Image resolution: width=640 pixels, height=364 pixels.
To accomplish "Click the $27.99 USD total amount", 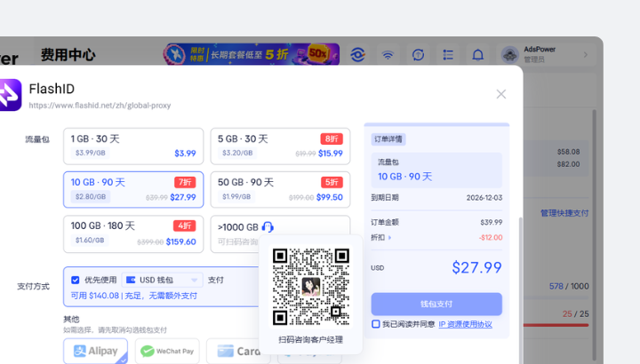I will [x=476, y=267].
